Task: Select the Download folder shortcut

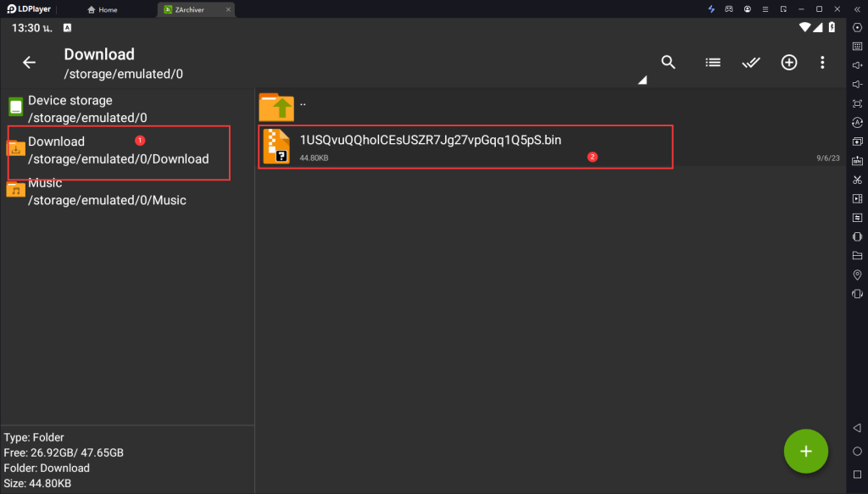Action: 118,150
